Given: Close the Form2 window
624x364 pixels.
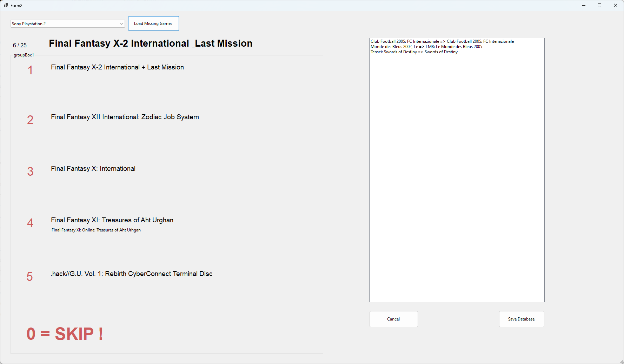Looking at the screenshot, I should point(616,5).
